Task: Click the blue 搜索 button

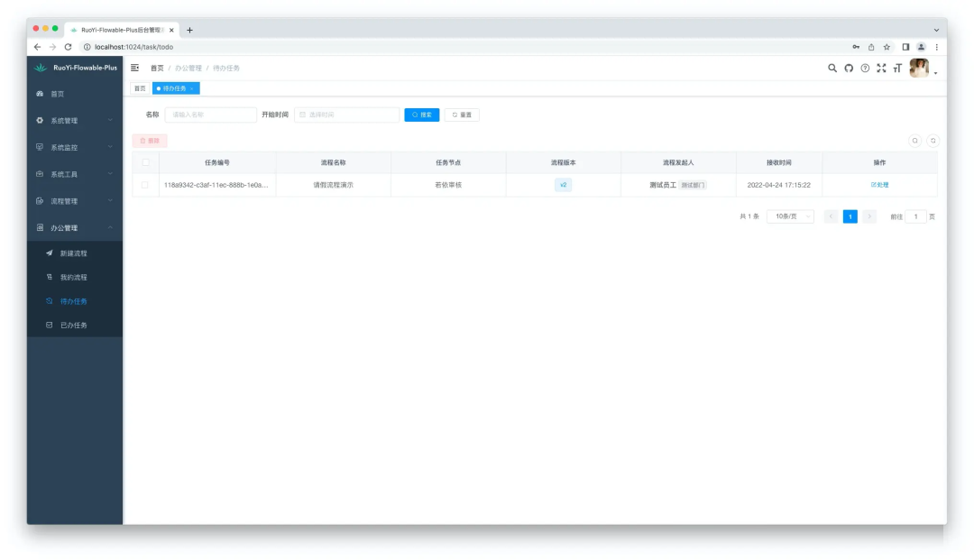Action: click(421, 115)
